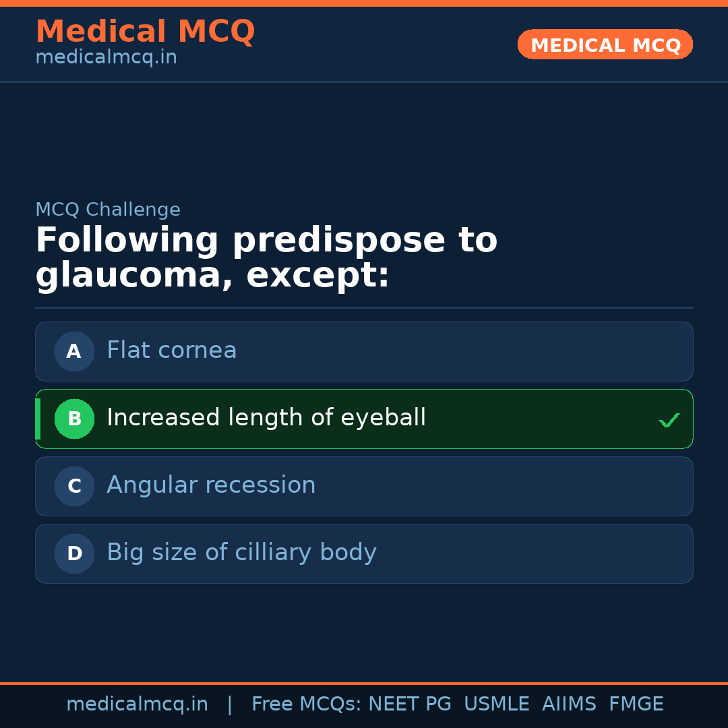Click the circular A letter badge

click(x=74, y=351)
